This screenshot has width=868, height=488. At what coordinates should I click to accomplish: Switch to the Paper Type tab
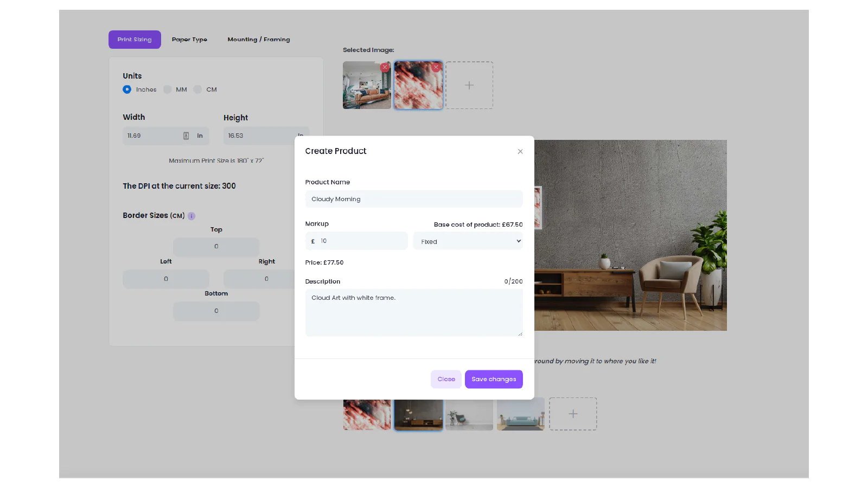click(189, 40)
